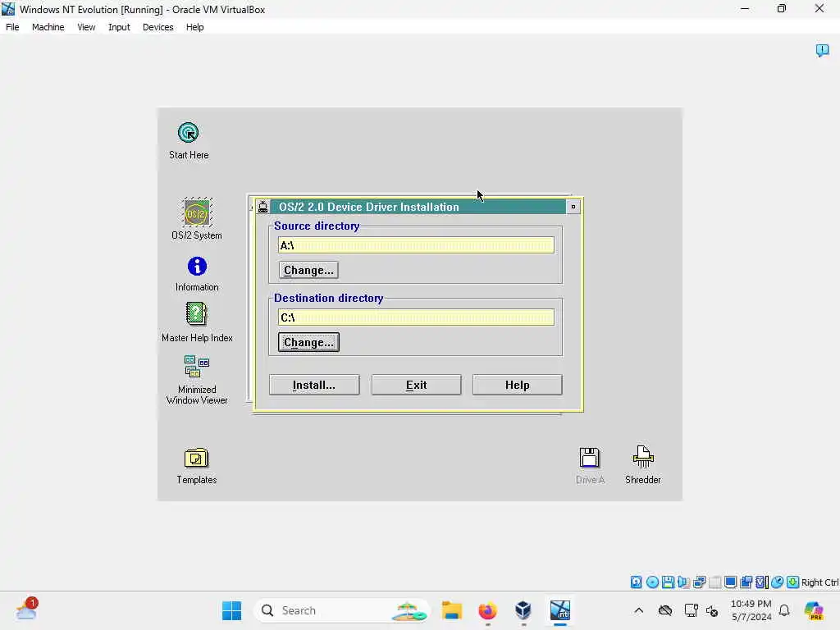The width and height of the screenshot is (840, 630).
Task: Open File Explorer from the taskbar
Action: point(452,610)
